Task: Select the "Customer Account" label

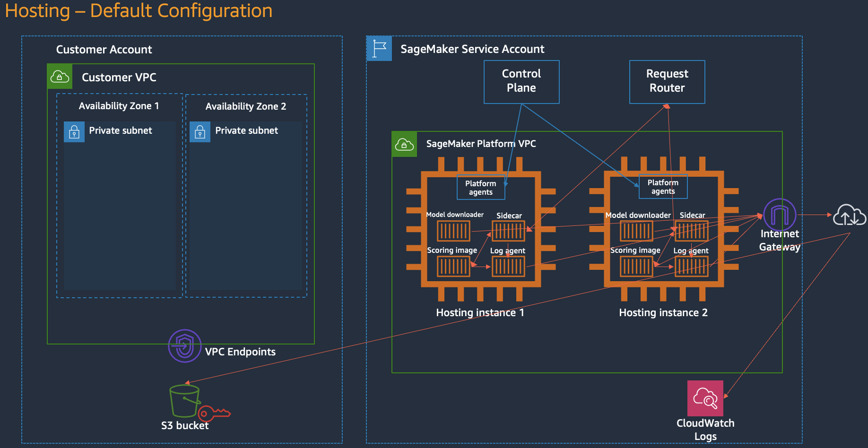Action: tap(104, 50)
